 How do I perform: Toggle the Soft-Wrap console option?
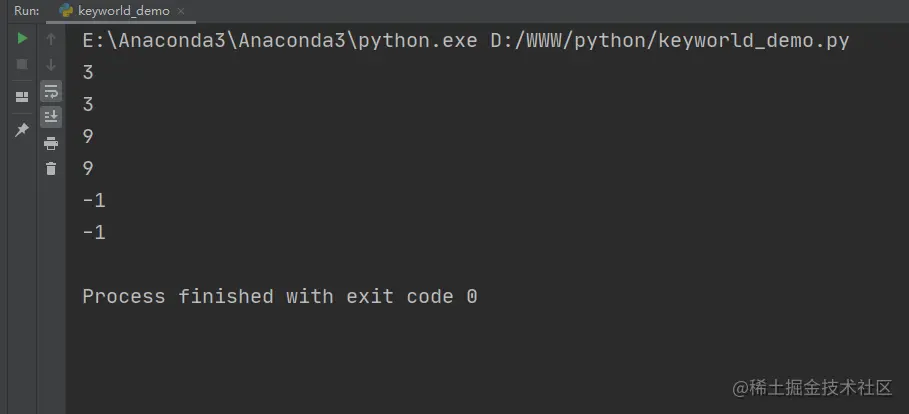click(51, 91)
